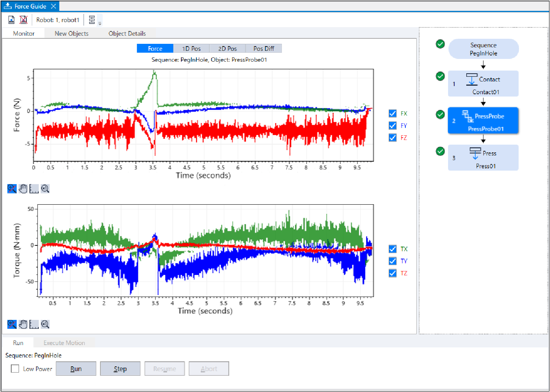Enable the Low Power checkbox

(15, 369)
